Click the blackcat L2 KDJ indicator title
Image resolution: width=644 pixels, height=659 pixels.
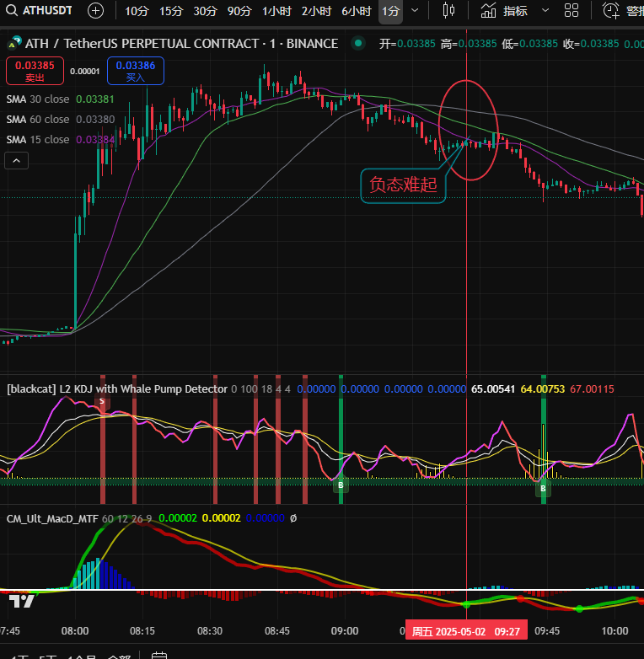click(117, 388)
